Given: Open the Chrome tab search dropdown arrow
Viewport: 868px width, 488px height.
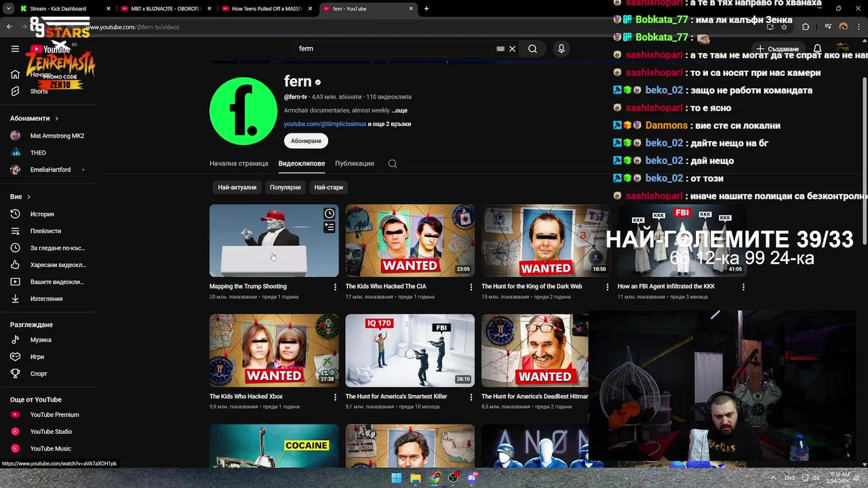Looking at the screenshot, I should tap(9, 9).
